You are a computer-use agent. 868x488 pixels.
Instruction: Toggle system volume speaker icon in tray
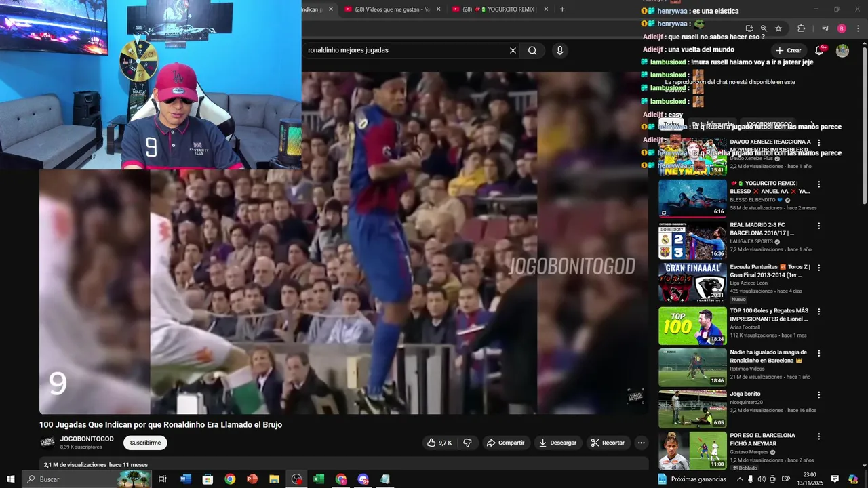pos(762,479)
